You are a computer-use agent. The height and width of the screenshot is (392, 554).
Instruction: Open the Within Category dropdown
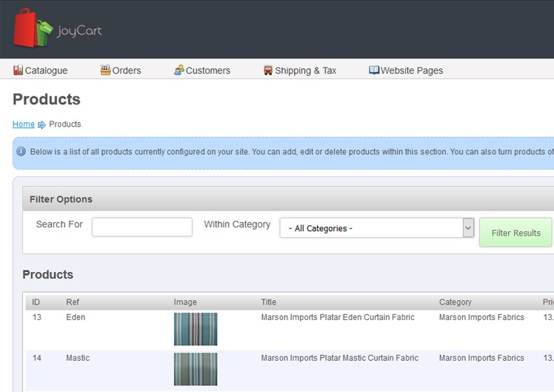coord(370,228)
